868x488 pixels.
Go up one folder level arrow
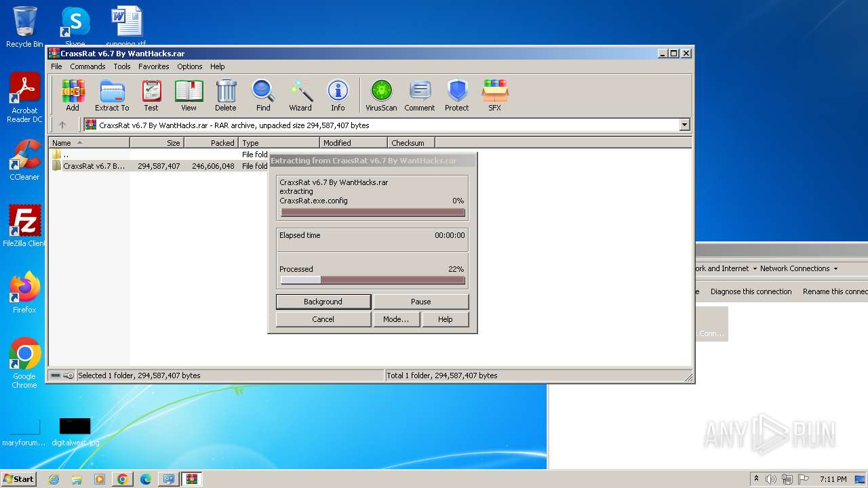[62, 125]
